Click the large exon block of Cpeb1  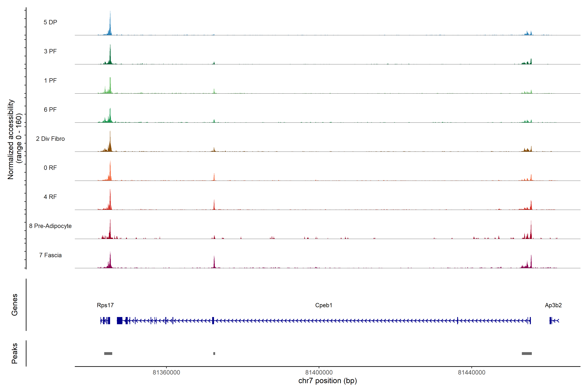point(120,320)
